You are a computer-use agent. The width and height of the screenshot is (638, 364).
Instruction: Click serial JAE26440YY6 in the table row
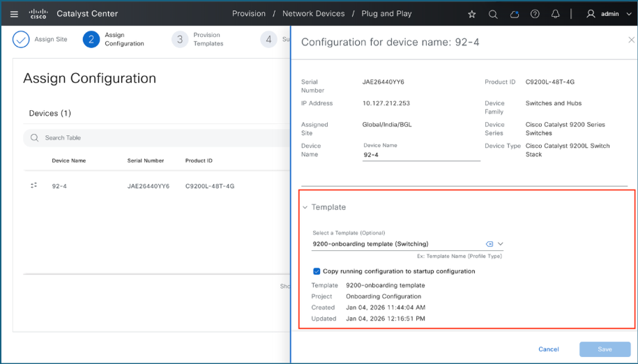(148, 186)
